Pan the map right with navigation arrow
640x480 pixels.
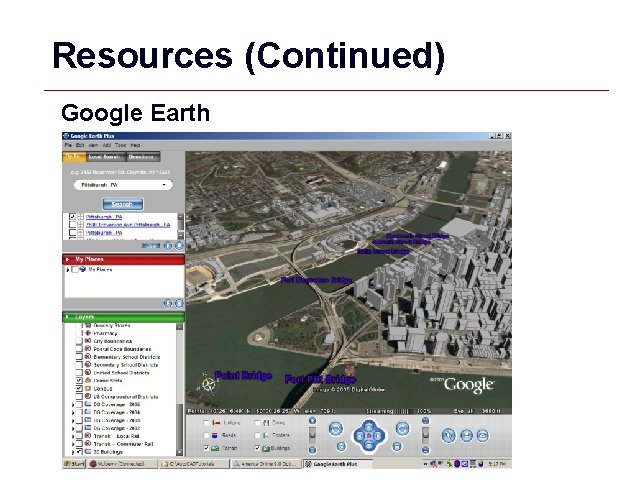point(378,436)
